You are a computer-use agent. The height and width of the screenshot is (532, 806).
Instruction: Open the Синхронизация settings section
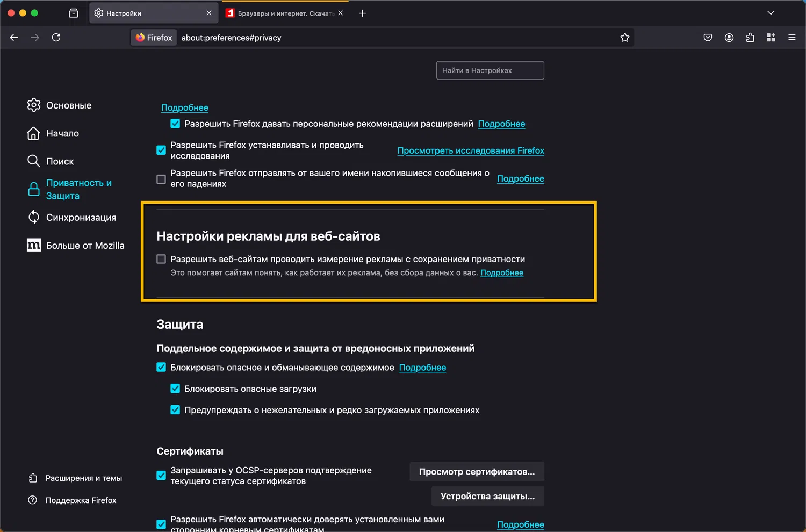tap(81, 218)
